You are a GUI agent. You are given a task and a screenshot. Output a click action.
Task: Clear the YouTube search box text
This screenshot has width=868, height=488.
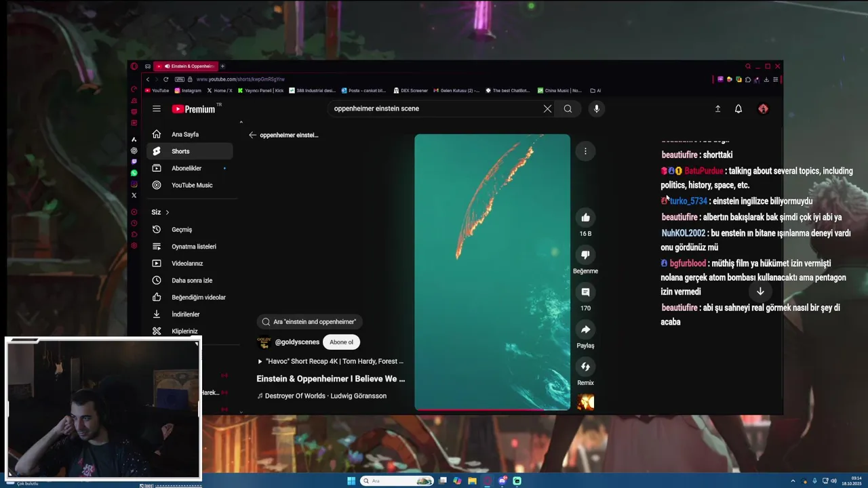[547, 108]
